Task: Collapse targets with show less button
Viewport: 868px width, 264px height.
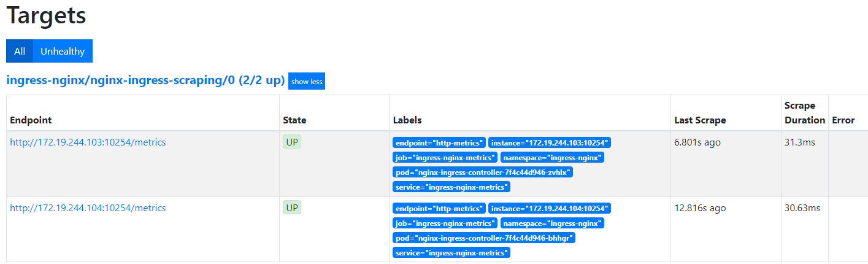Action: 307,82
